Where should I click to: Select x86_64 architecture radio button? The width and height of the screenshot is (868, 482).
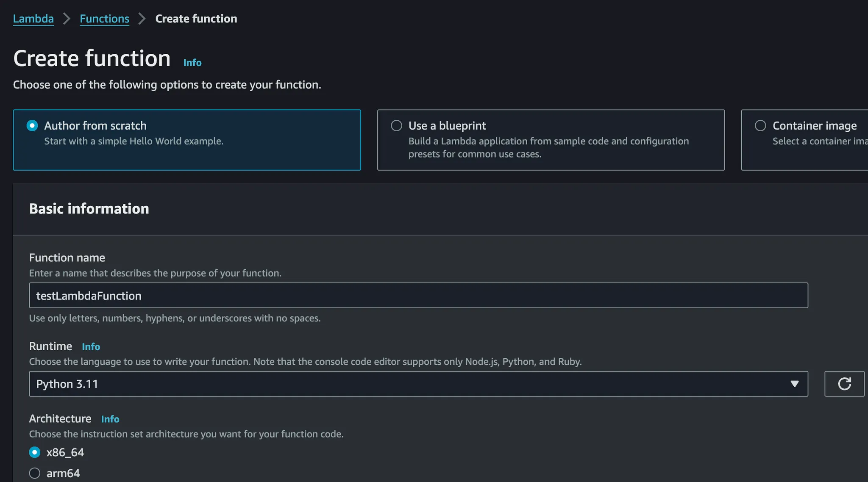pos(35,452)
